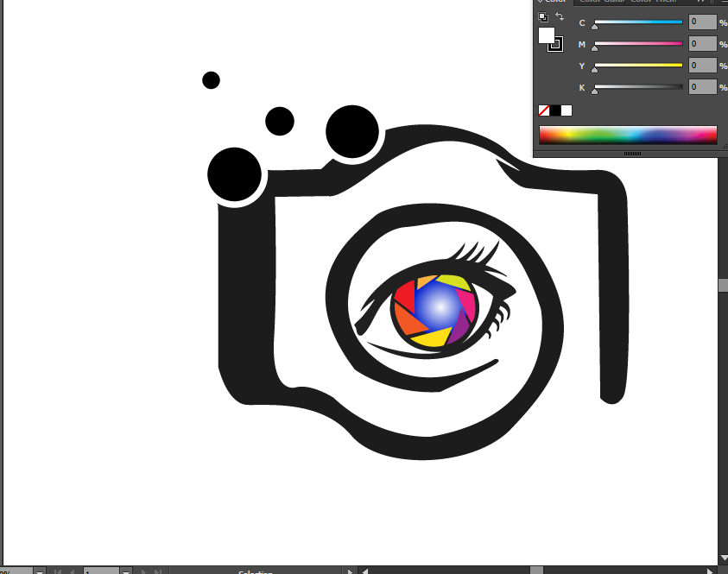The width and height of the screenshot is (728, 574).
Task: Click the Color panel bottom resize grip
Action: [x=632, y=154]
